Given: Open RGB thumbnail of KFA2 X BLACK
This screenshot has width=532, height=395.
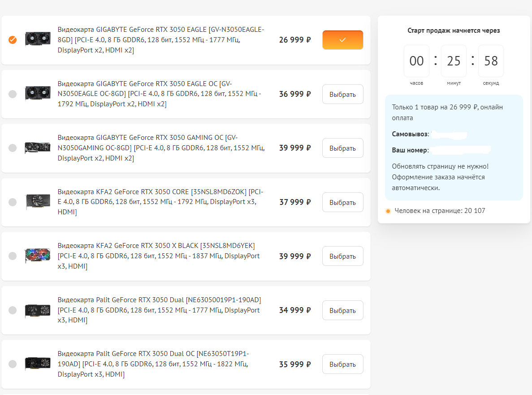Looking at the screenshot, I should pyautogui.click(x=38, y=256).
